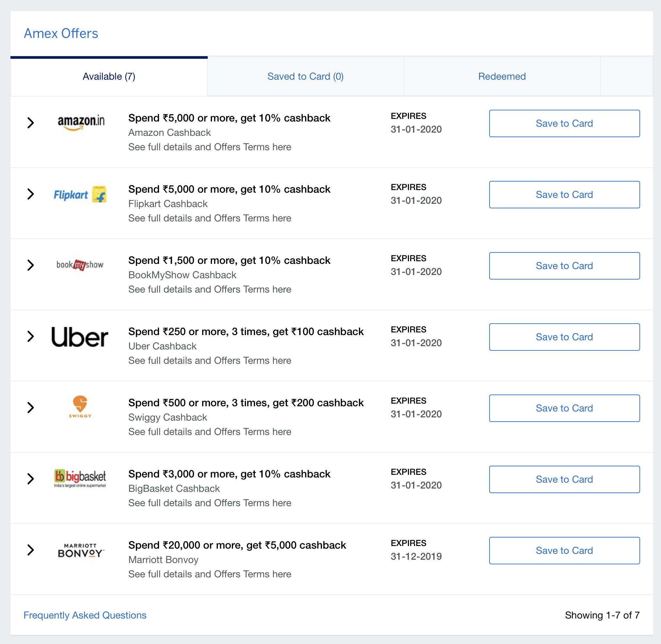Viewport: 661px width, 644px height.
Task: Open Uber's 'See full details and Offers Terms here'
Action: pyautogui.click(x=210, y=361)
